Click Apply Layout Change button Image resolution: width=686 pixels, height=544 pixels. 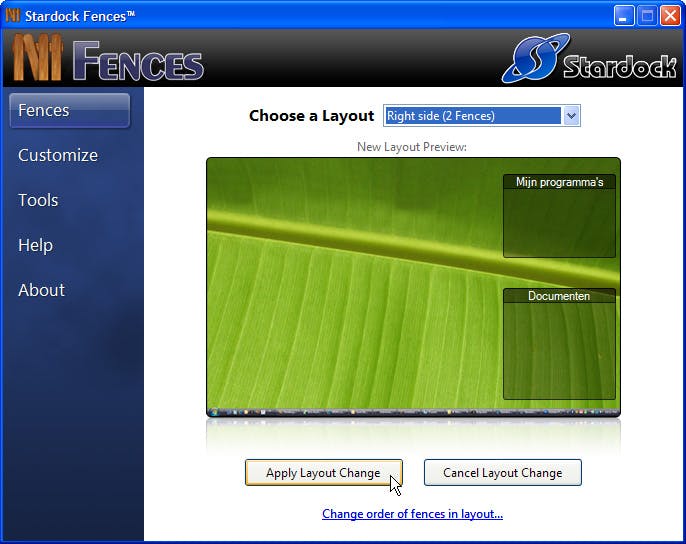coord(324,473)
